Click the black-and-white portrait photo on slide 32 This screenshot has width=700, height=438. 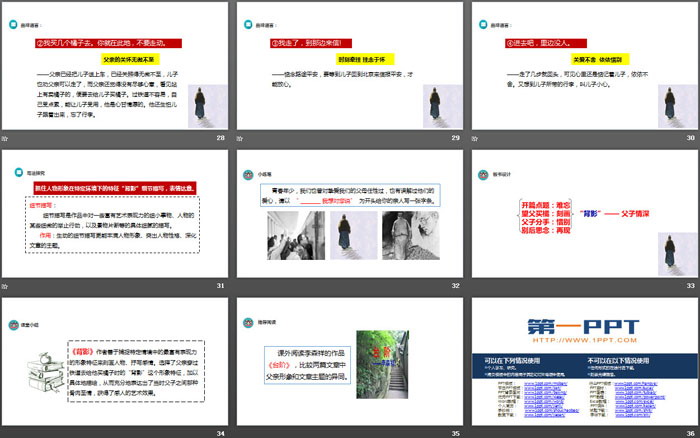click(x=411, y=235)
